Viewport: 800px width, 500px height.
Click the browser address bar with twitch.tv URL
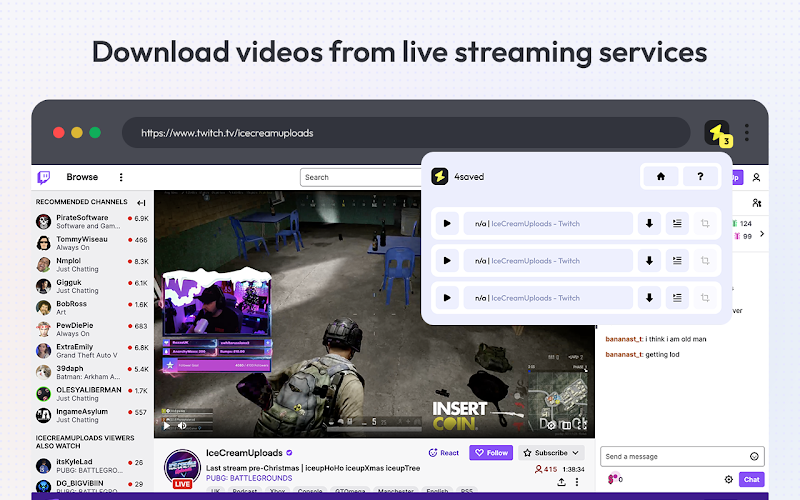pos(406,133)
